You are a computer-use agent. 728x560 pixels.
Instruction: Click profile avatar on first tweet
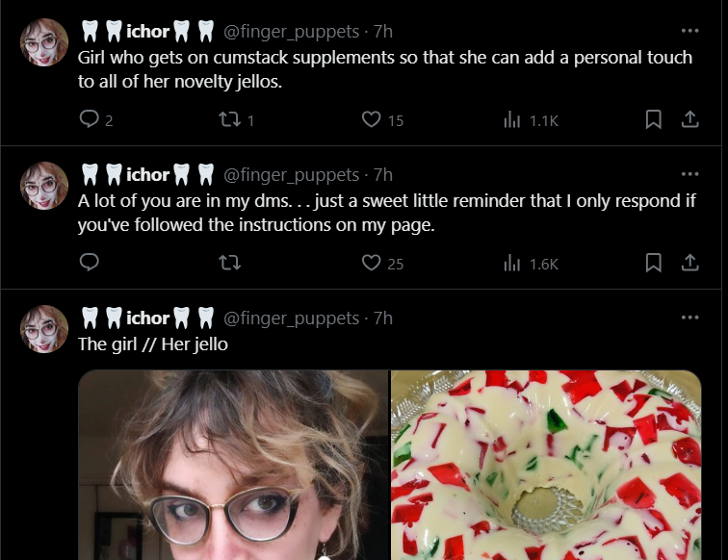(44, 42)
